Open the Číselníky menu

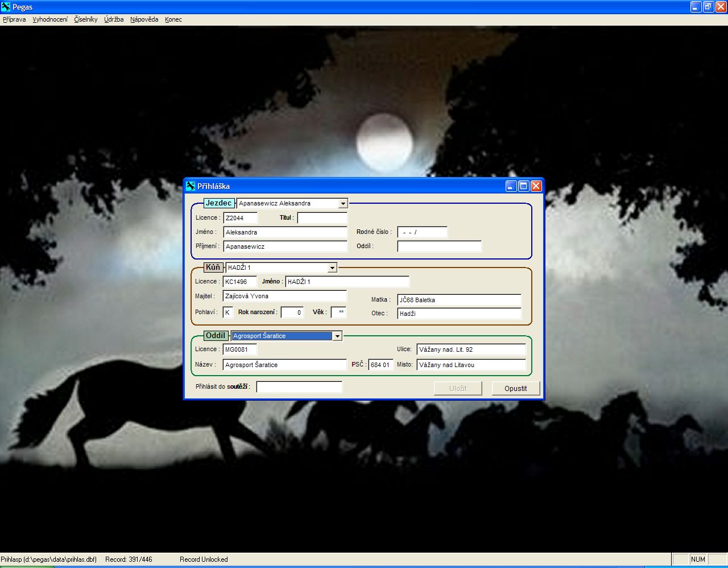pos(86,19)
